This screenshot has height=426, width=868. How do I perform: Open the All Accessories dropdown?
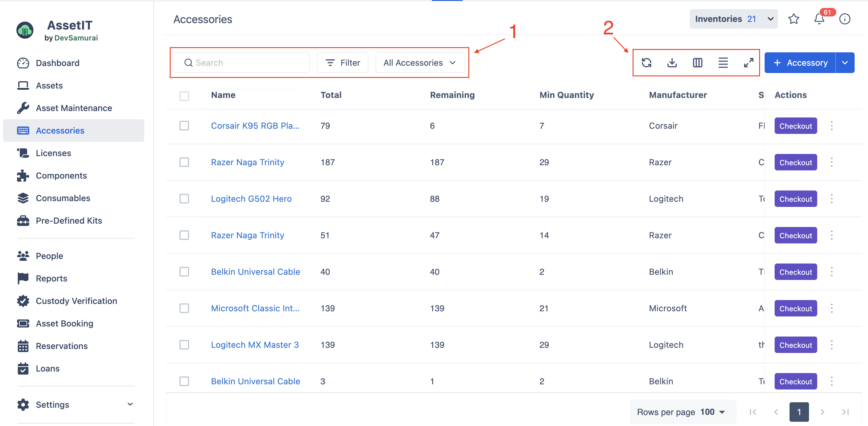pyautogui.click(x=419, y=63)
